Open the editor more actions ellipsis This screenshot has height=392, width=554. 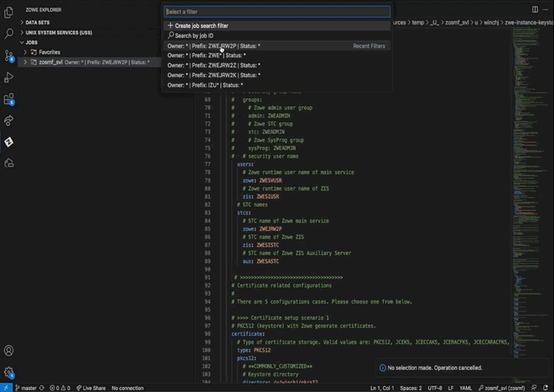pyautogui.click(x=545, y=9)
